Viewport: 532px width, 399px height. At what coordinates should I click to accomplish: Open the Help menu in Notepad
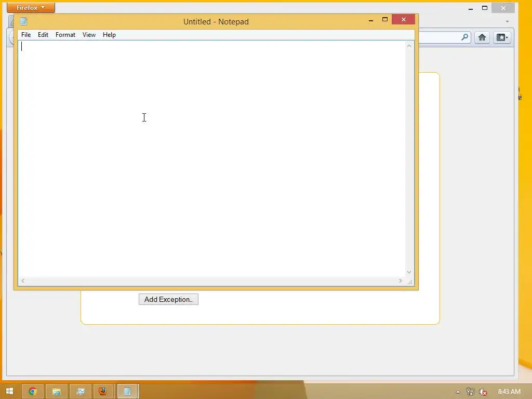coord(109,35)
